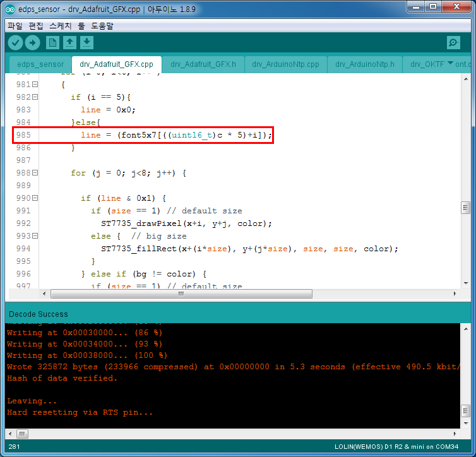Open the 스케치 menu
Viewport: 476px width, 457px height.
[x=61, y=26]
